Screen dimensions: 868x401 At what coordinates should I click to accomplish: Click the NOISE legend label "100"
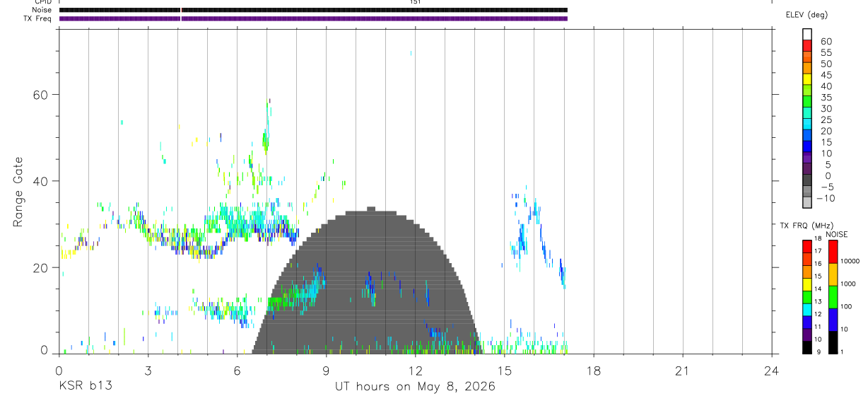846,306
